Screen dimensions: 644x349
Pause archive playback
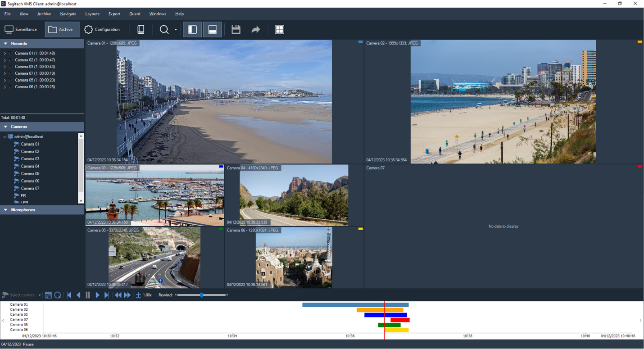[88, 295]
